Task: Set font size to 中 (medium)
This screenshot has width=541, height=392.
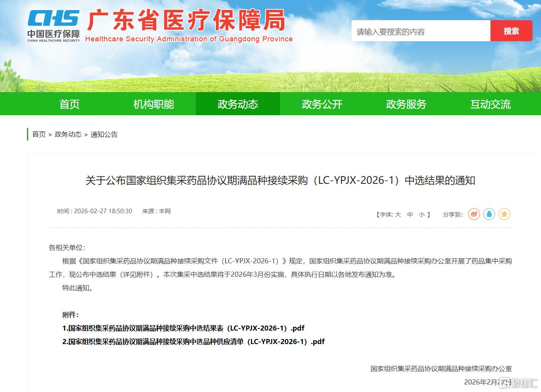Action: (410, 215)
